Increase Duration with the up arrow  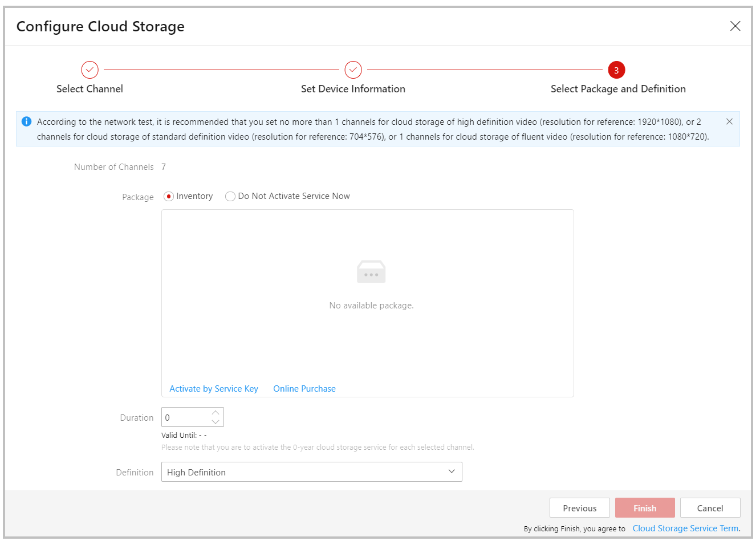tap(216, 412)
